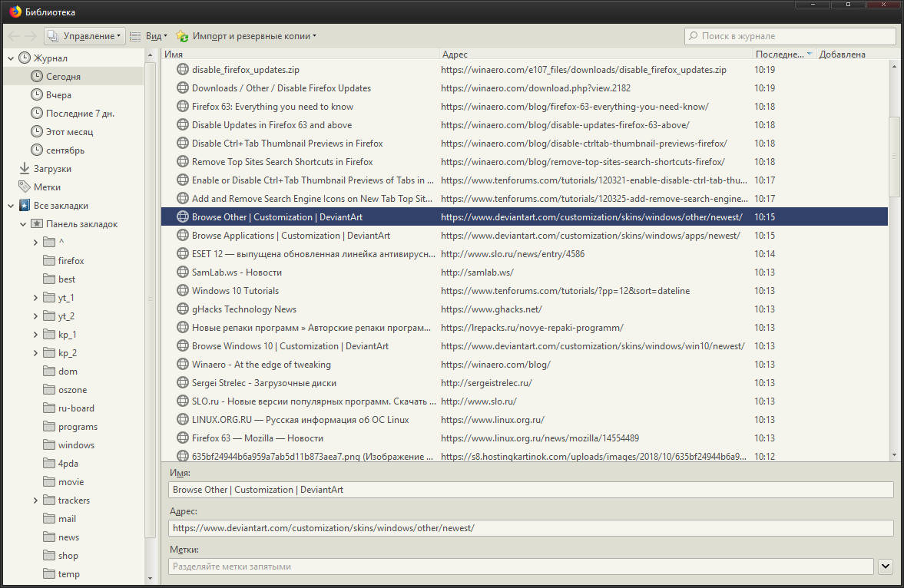Select Сегодня in the history tree
904x588 pixels.
coord(63,77)
